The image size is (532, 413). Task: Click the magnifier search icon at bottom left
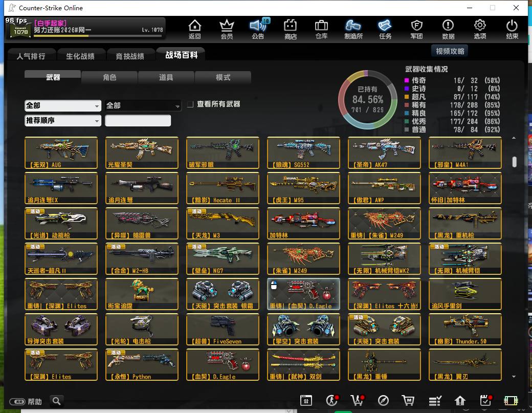pyautogui.click(x=57, y=401)
